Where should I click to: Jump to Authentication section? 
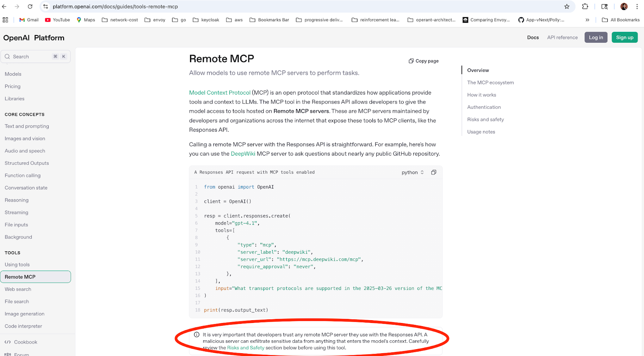click(x=484, y=107)
